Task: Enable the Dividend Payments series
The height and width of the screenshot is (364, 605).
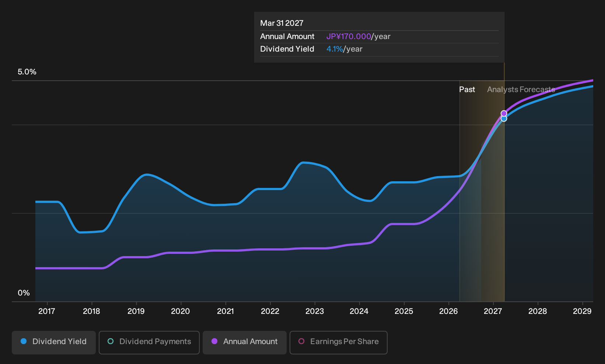Action: 149,343
